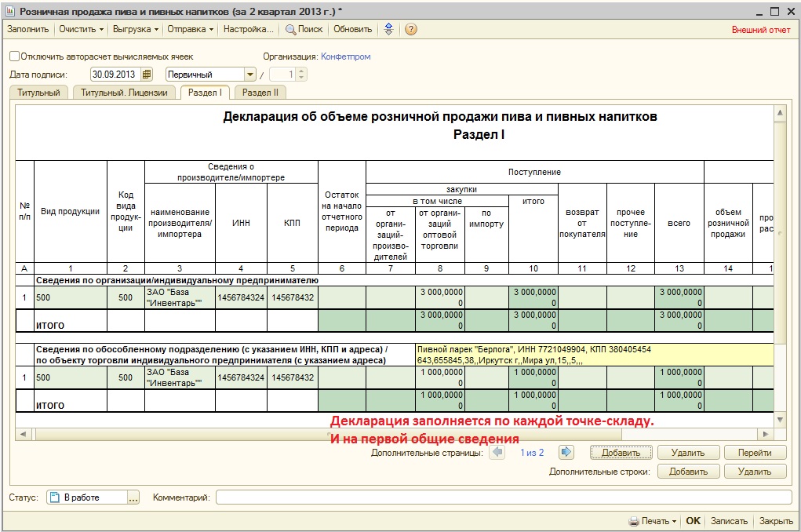Click the Поиск magnifier search button
The image size is (801, 532).
coord(304,29)
